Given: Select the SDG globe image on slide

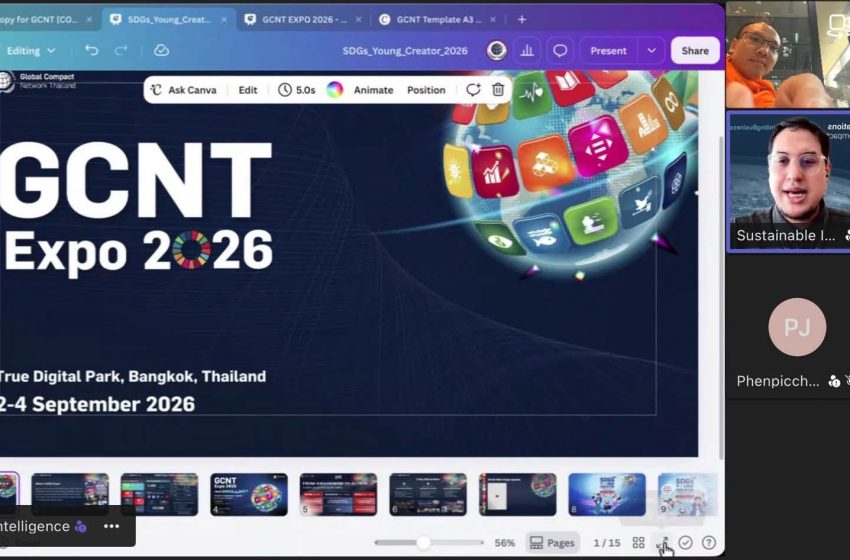Looking at the screenshot, I should point(568,173).
